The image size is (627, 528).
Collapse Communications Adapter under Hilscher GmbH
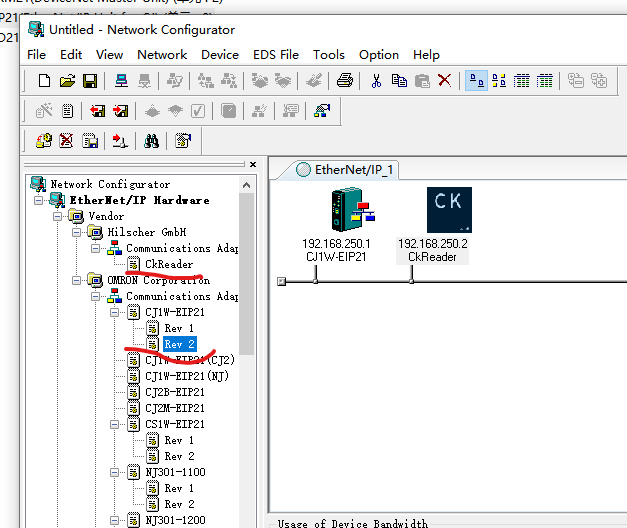click(96, 248)
